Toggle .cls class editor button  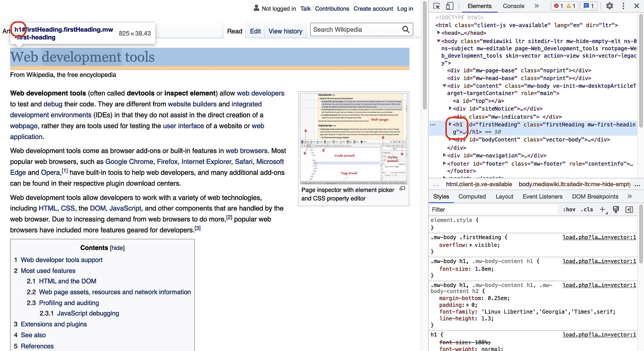pos(587,209)
